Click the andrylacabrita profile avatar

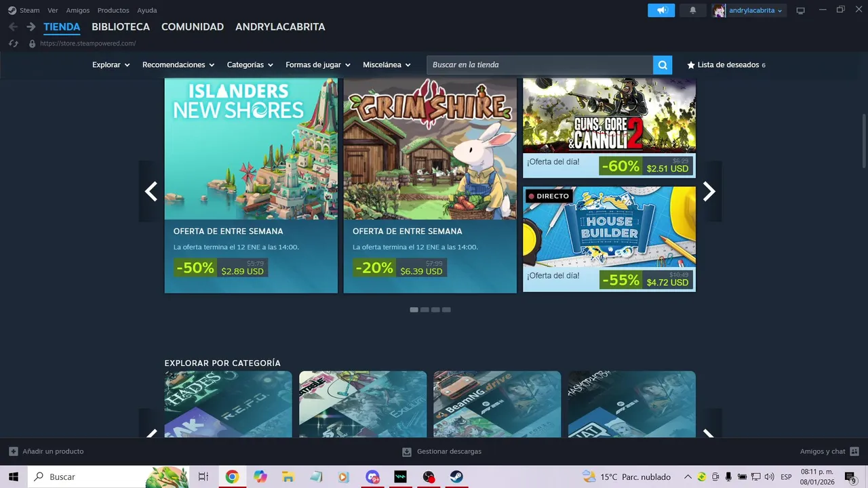[719, 10]
